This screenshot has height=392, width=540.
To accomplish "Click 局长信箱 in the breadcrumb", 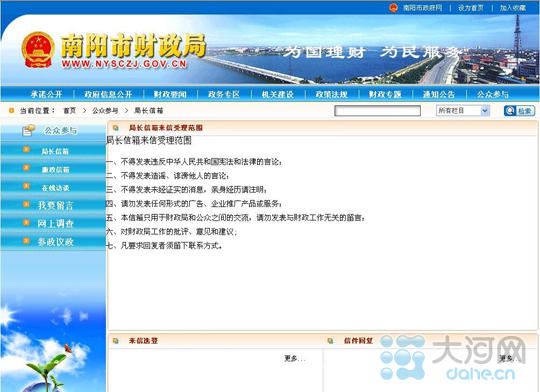I will [x=148, y=111].
